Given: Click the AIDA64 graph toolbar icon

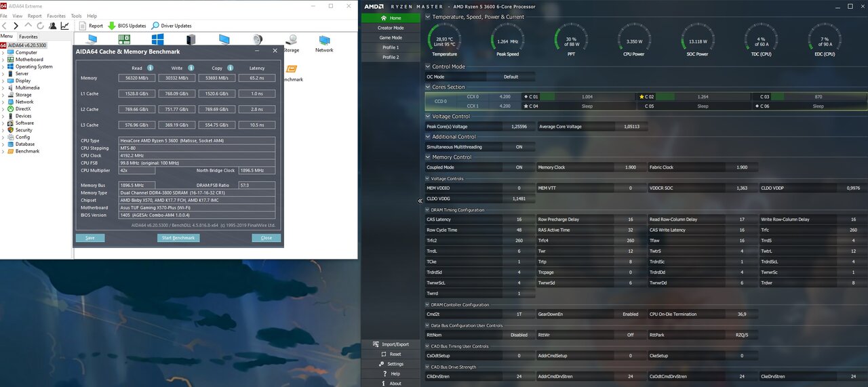Looking at the screenshot, I should [64, 26].
